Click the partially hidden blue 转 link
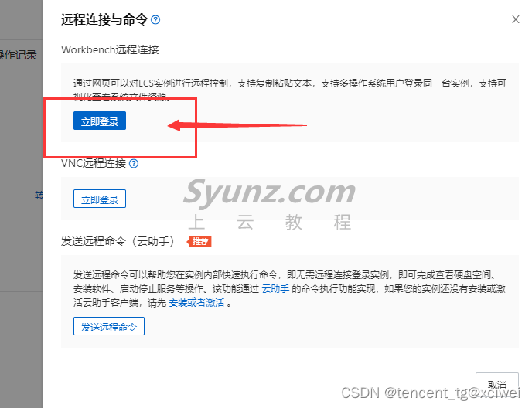The image size is (532, 408). [x=39, y=195]
